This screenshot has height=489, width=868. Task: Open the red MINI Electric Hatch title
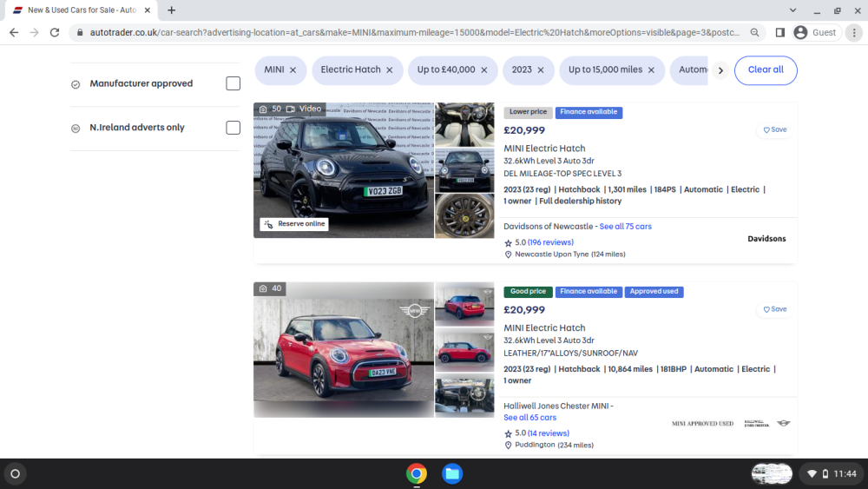(544, 327)
